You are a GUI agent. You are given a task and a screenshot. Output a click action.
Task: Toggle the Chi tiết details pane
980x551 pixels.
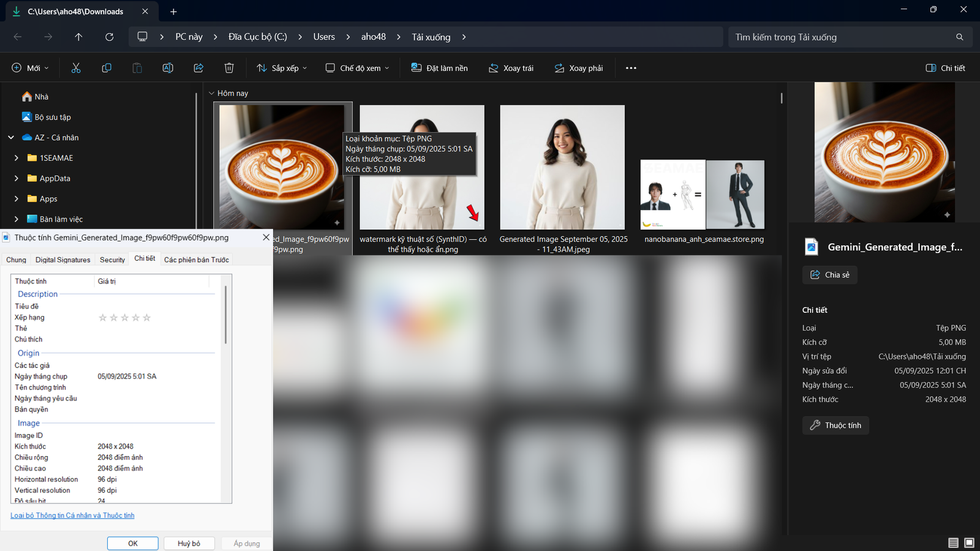945,68
